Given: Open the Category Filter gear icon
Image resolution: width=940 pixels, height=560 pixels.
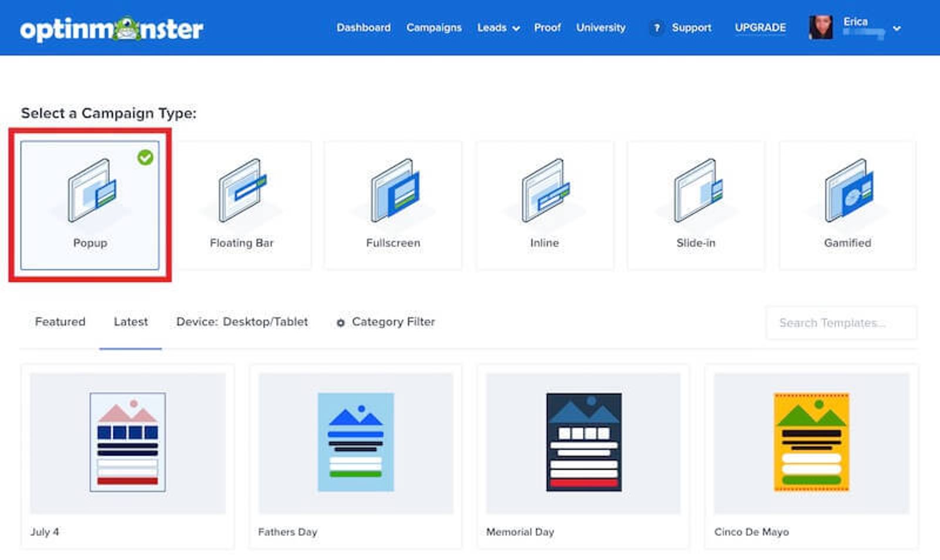Looking at the screenshot, I should click(341, 322).
